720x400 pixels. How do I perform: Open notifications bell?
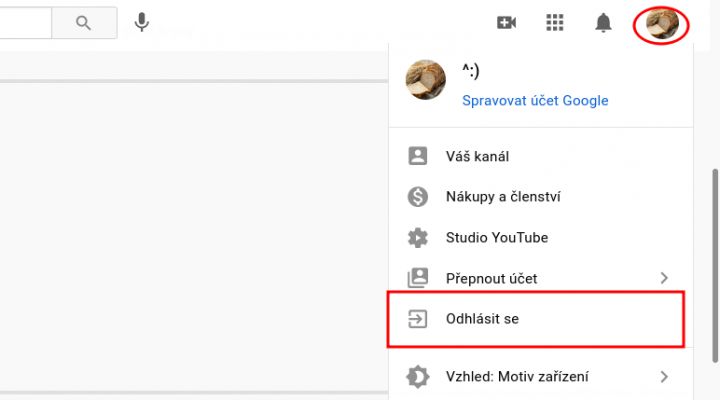603,23
